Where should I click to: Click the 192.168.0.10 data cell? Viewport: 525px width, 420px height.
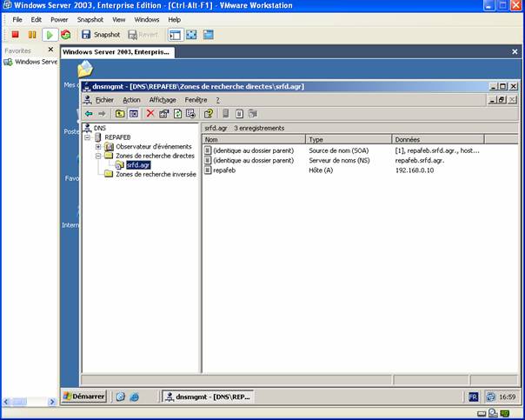tap(415, 170)
